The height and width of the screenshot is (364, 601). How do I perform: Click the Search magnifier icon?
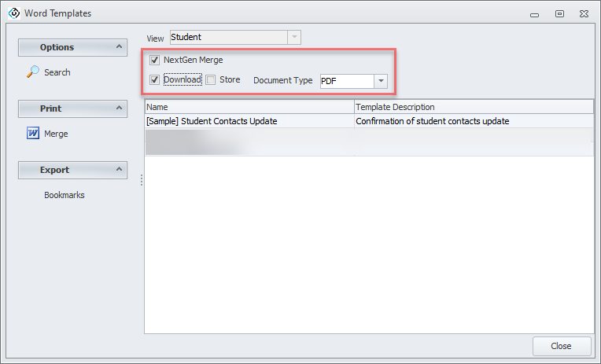(33, 72)
